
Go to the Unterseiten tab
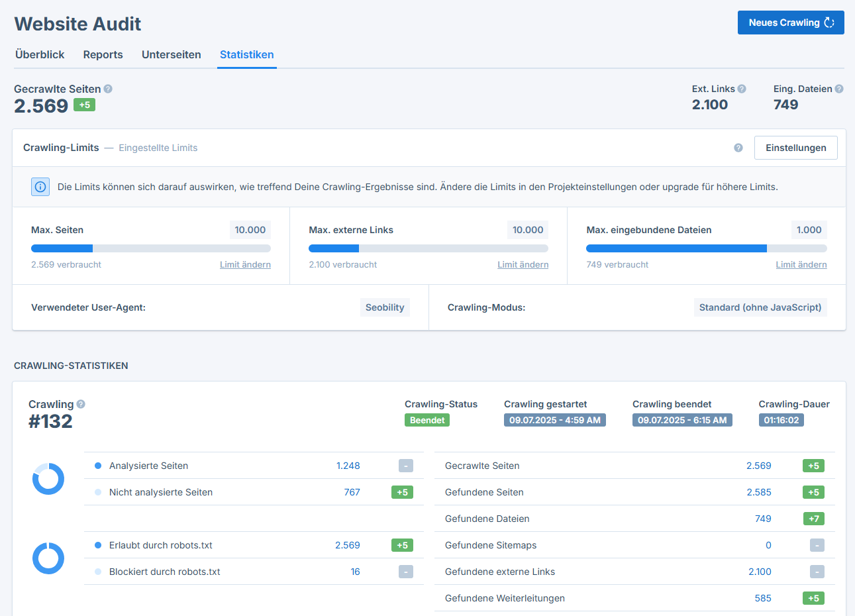[x=172, y=55]
